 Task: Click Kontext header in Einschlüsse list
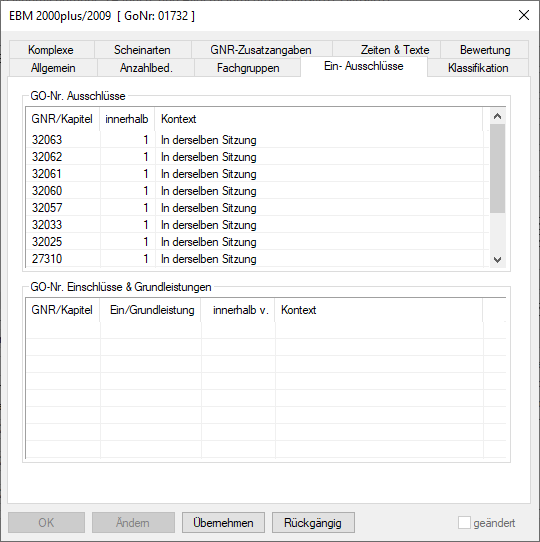pyautogui.click(x=379, y=310)
